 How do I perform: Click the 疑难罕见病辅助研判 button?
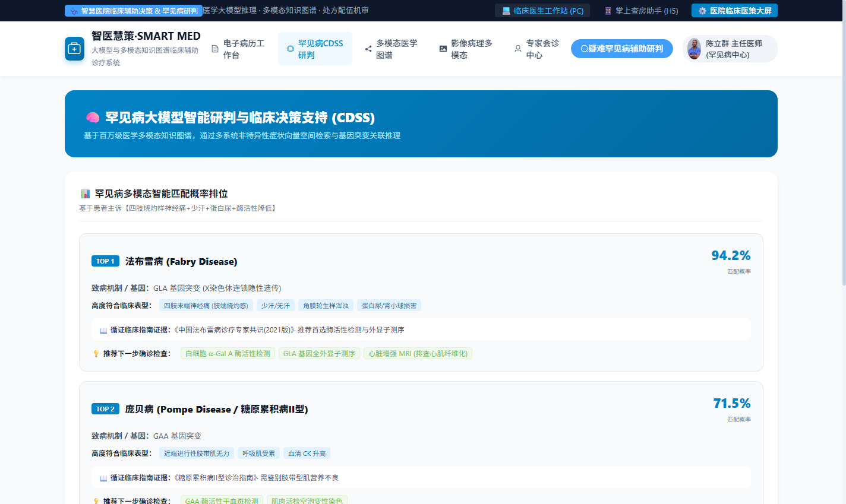622,49
